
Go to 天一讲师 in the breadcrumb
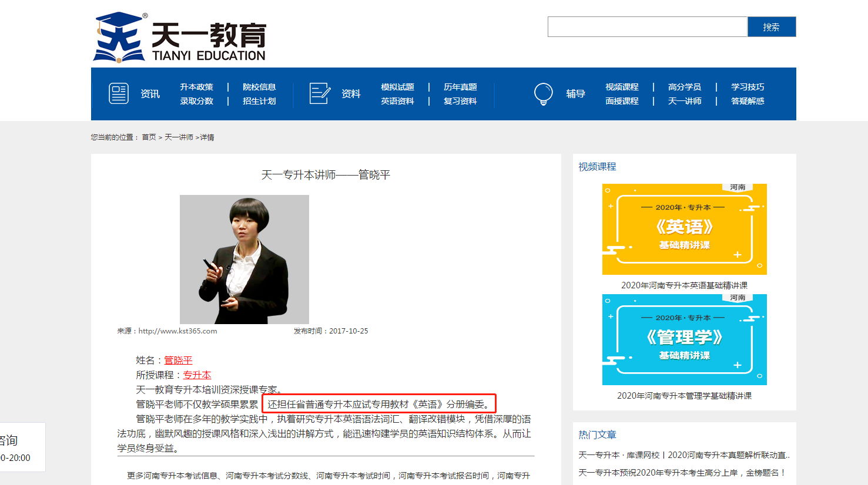179,137
